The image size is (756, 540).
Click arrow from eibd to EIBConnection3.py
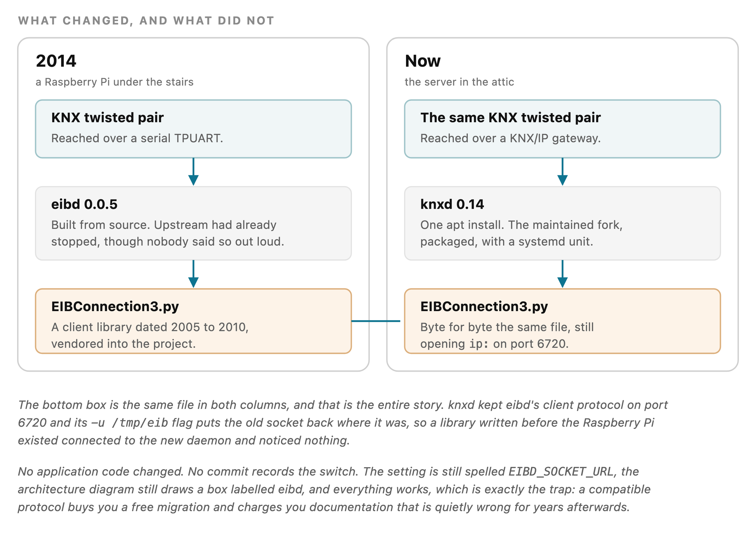coord(193,274)
